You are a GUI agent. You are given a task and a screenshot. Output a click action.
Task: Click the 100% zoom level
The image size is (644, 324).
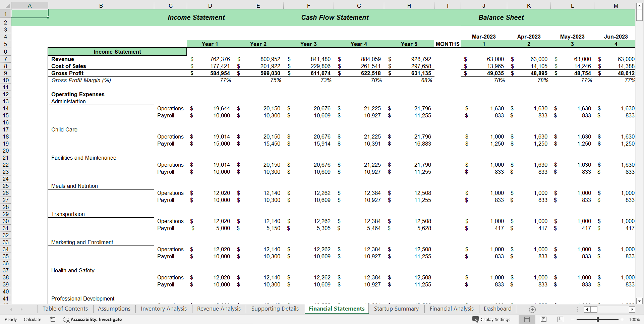pos(634,319)
